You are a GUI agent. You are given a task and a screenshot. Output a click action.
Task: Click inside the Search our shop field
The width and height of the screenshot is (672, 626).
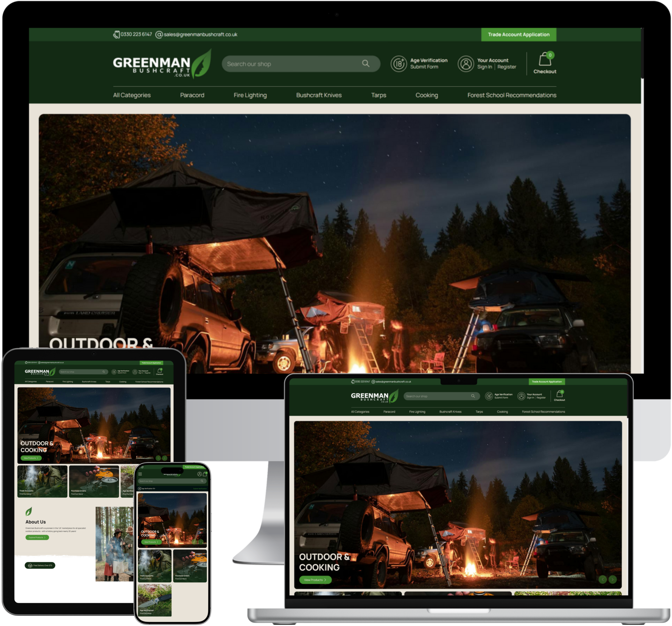pos(287,63)
